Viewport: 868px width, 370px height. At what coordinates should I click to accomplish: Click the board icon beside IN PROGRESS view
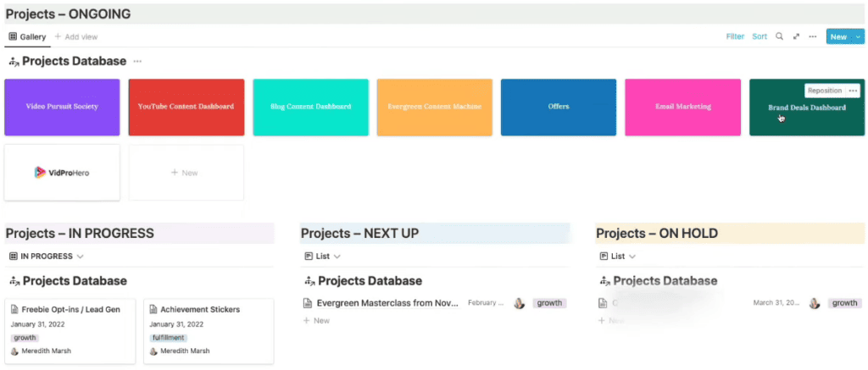pyautogui.click(x=14, y=257)
